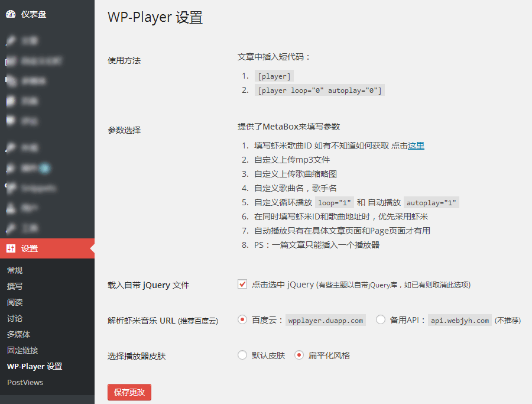Click the PS：一篇文章只能插入一个播放器 note

point(317,245)
